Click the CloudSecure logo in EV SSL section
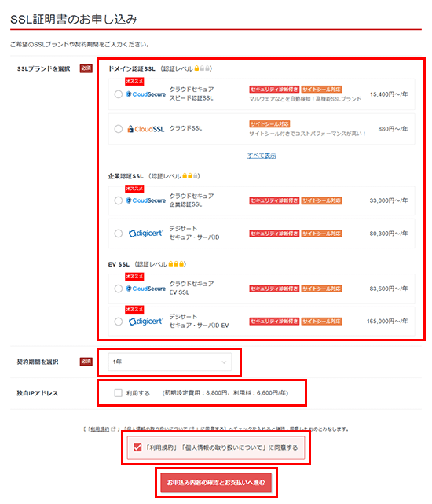 click(x=146, y=289)
